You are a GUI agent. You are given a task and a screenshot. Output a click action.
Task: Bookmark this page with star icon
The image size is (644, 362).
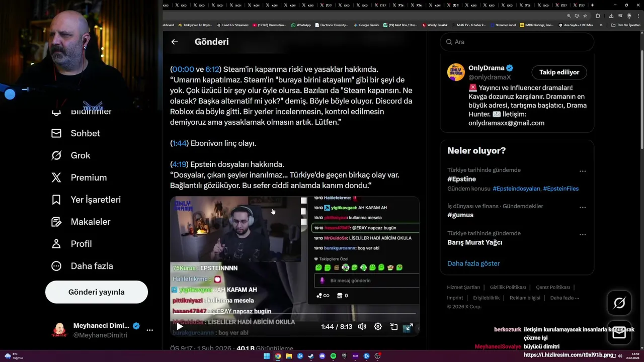[585, 16]
